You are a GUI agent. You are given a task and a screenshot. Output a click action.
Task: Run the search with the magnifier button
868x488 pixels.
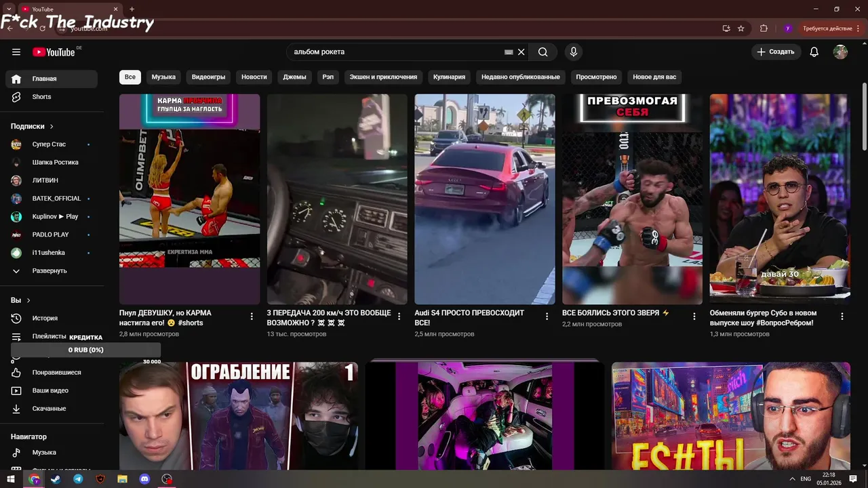[543, 52]
